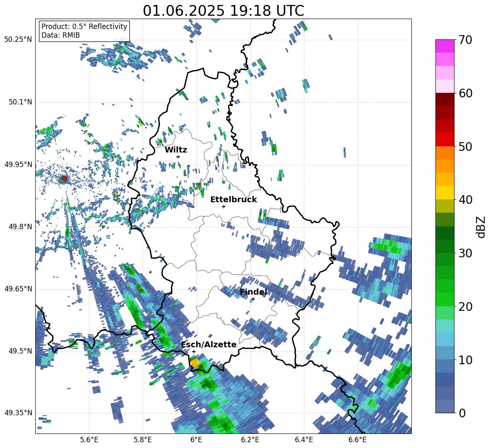Click the colorbar tick label 30
This screenshot has height=448, width=491.
465,253
